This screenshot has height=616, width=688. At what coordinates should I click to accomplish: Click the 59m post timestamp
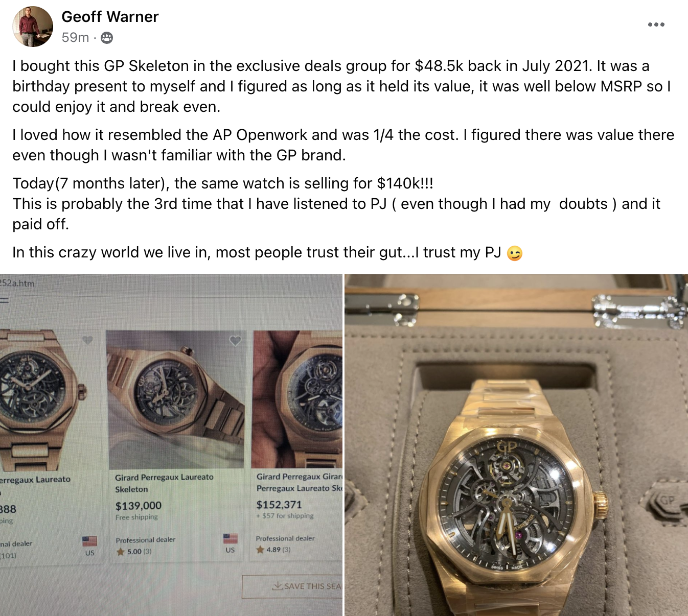75,38
